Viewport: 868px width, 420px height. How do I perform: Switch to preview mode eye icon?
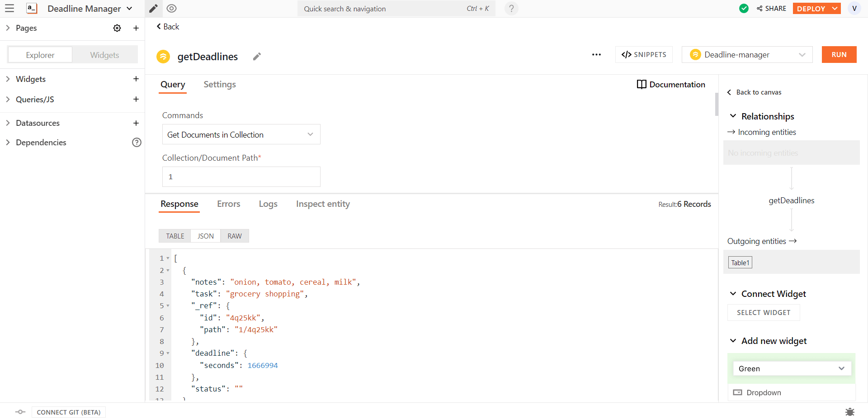171,9
